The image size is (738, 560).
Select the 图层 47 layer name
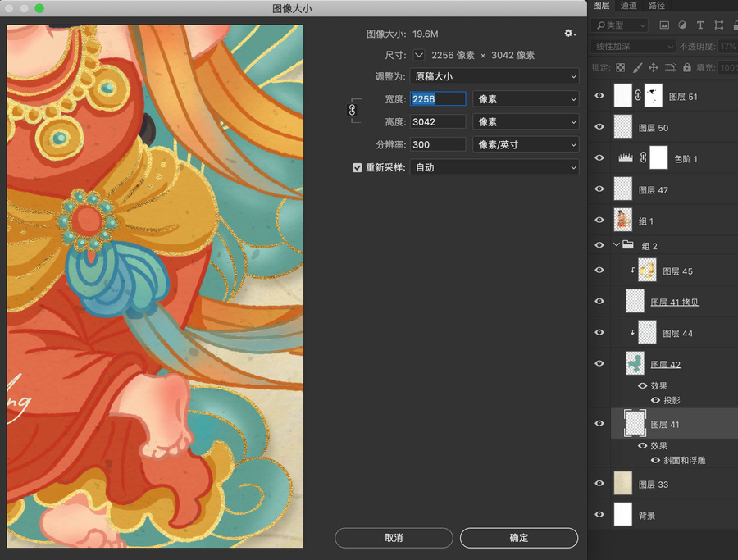pyautogui.click(x=654, y=189)
